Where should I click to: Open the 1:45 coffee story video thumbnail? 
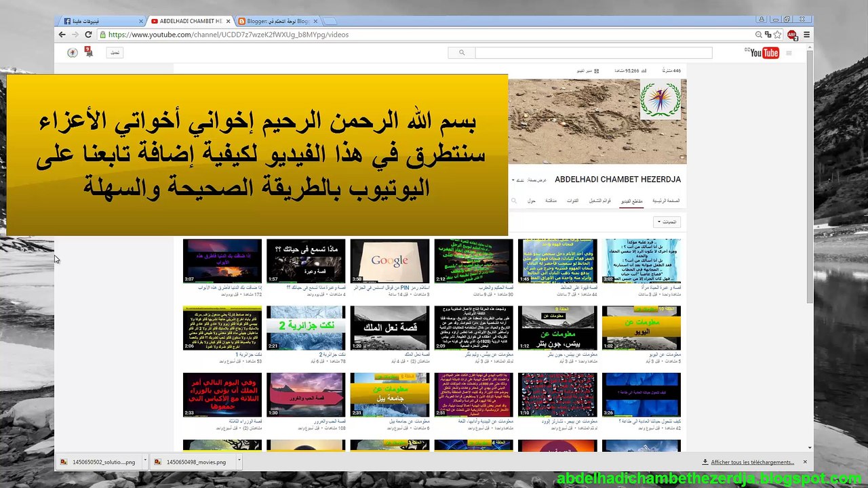(557, 261)
